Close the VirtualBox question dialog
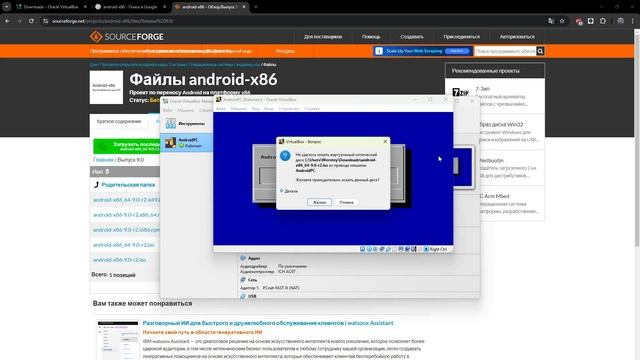 (385, 141)
